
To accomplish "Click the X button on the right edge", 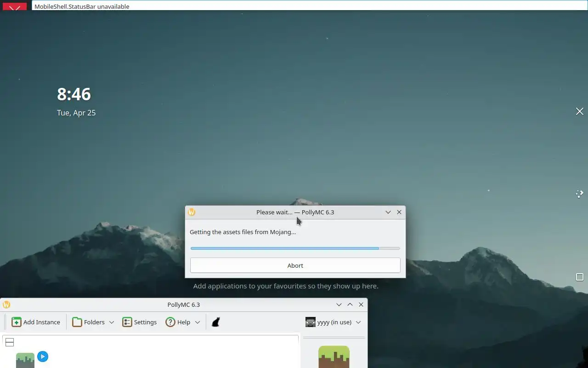I will [580, 111].
